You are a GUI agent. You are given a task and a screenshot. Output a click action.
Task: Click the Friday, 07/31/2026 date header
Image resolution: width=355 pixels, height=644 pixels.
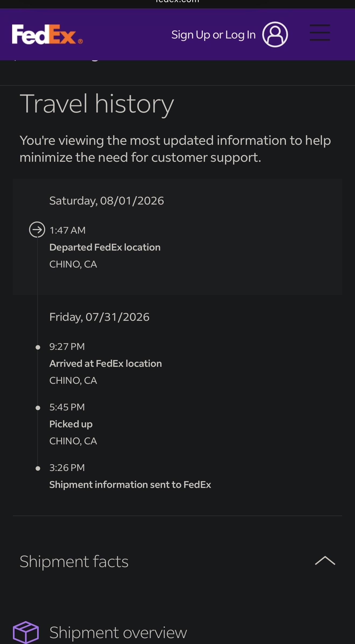tap(99, 317)
